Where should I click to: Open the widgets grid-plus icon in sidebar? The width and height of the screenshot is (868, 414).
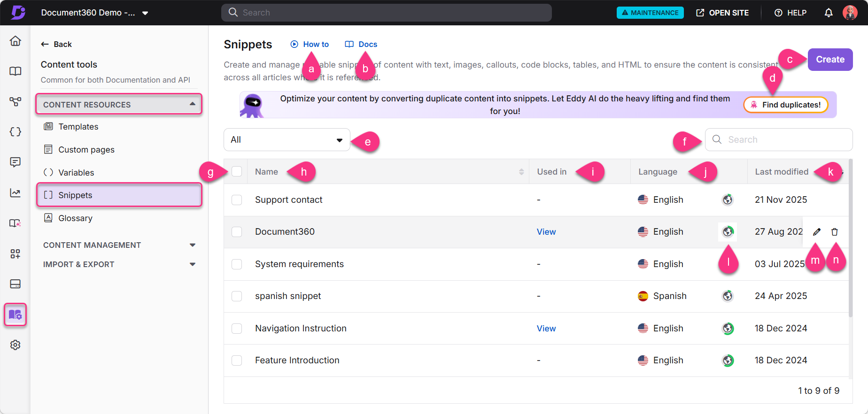click(x=15, y=253)
